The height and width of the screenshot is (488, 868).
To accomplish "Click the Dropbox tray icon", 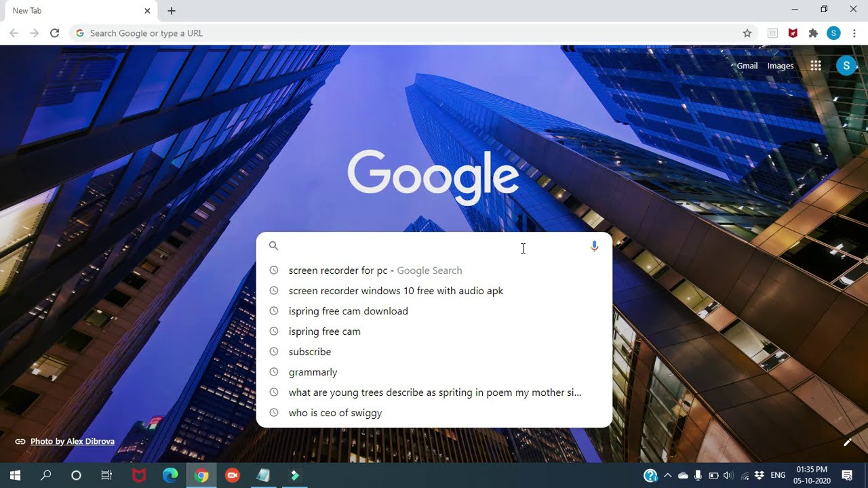I will click(x=759, y=475).
